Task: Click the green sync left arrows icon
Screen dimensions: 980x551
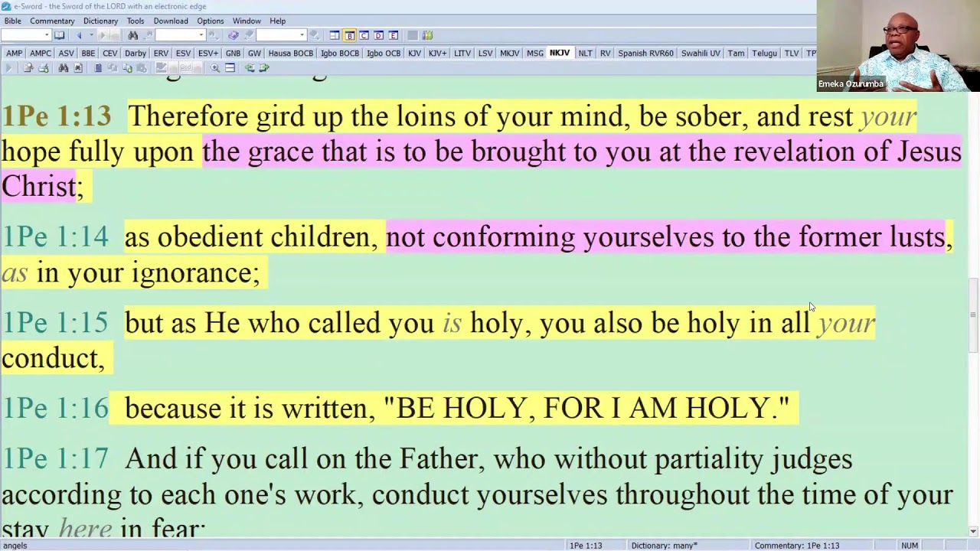Action: click(x=250, y=68)
